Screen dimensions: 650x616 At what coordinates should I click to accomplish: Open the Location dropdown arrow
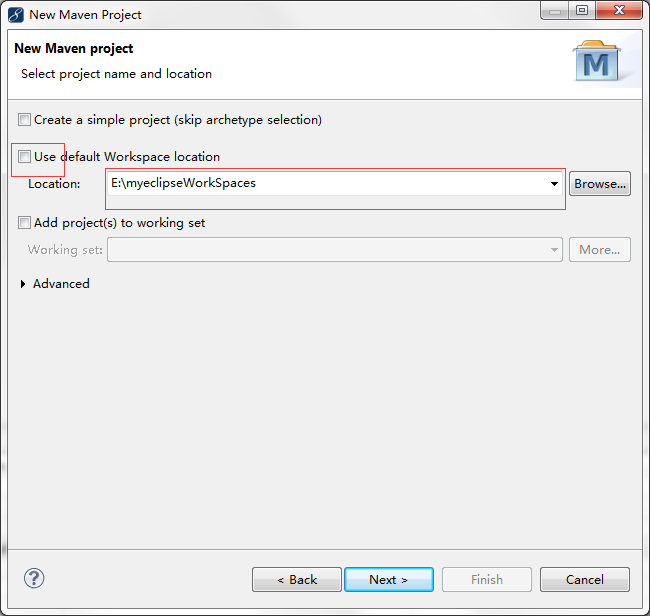tap(554, 184)
